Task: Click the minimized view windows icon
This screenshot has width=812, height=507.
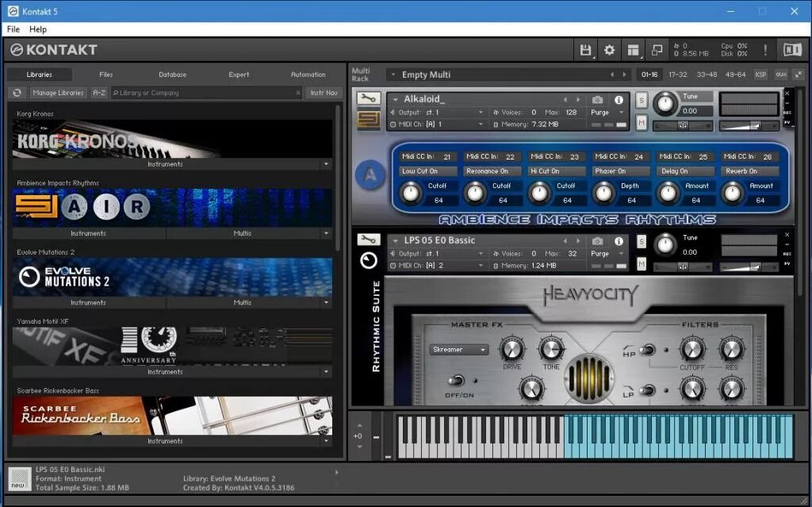Action: (657, 50)
